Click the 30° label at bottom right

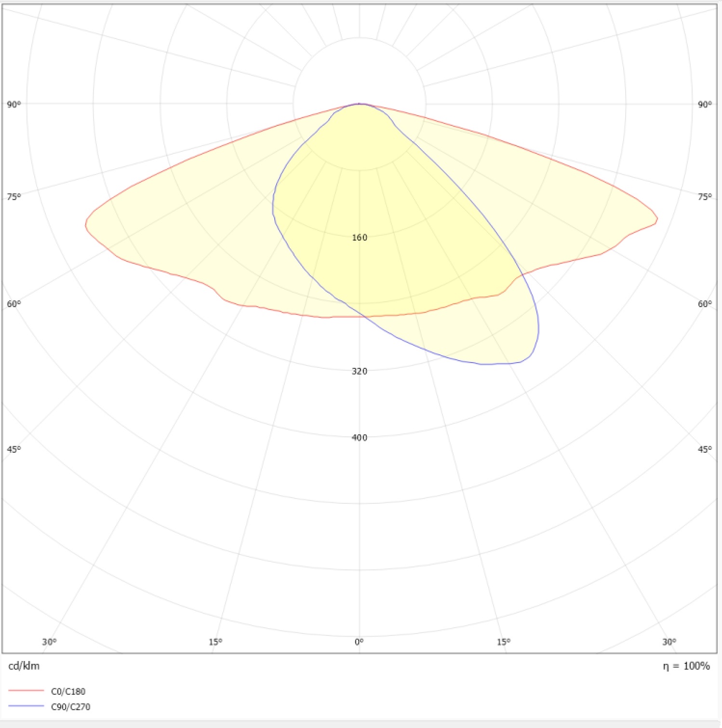coord(669,642)
